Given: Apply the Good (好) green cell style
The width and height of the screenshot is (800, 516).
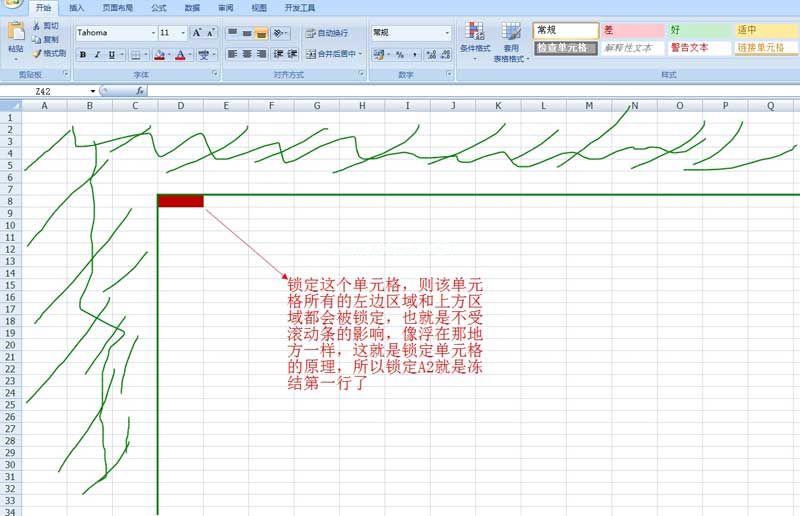Looking at the screenshot, I should coord(698,31).
